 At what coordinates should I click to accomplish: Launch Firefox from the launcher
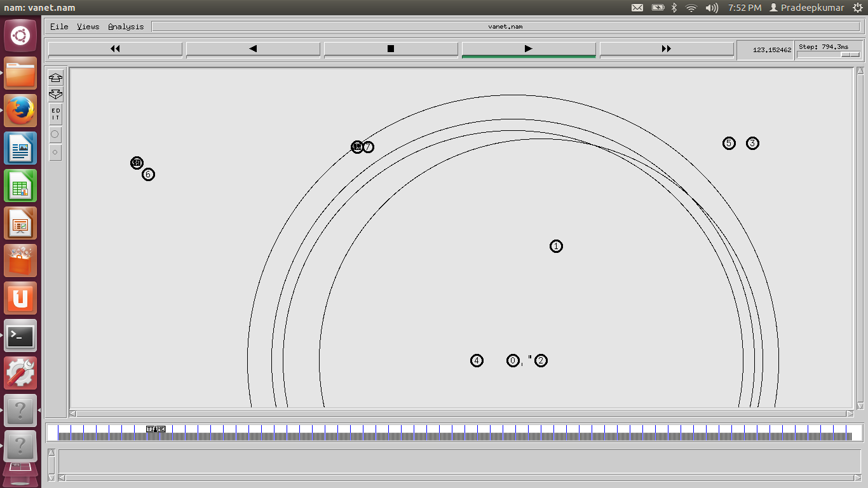point(20,111)
